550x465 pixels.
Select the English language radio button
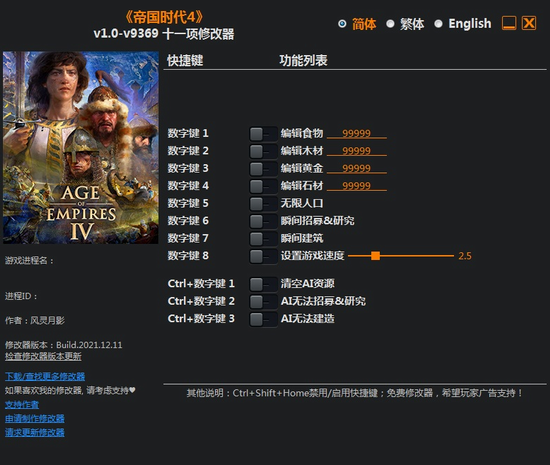(438, 24)
